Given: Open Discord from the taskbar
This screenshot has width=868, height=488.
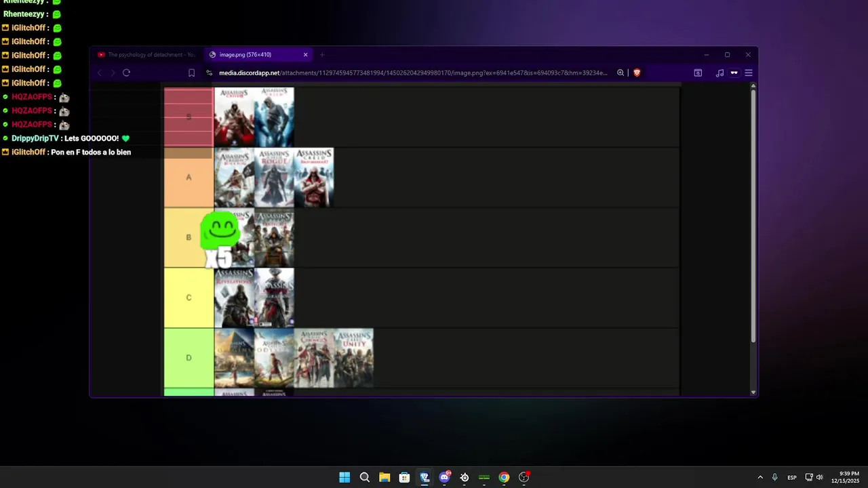Looking at the screenshot, I should coord(445,477).
